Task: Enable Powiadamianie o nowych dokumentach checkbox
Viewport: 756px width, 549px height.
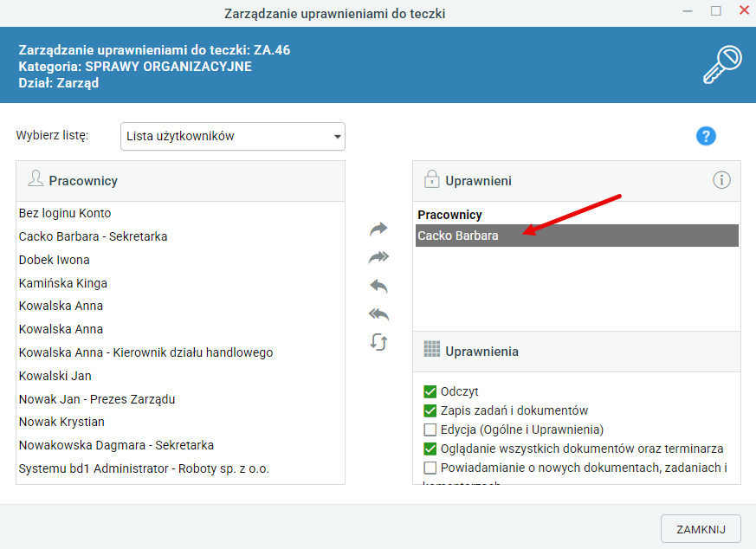Action: click(430, 468)
